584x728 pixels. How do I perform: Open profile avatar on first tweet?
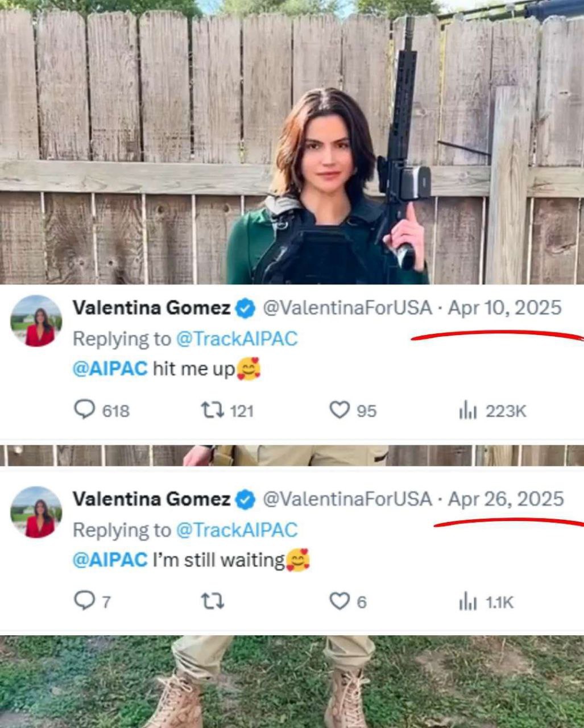[x=36, y=321]
